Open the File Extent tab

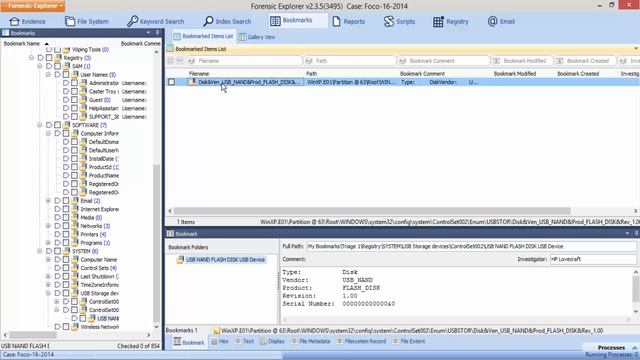[x=409, y=341]
